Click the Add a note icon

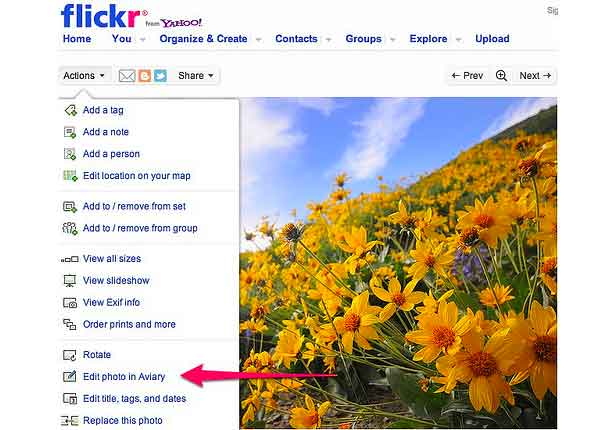pos(70,132)
